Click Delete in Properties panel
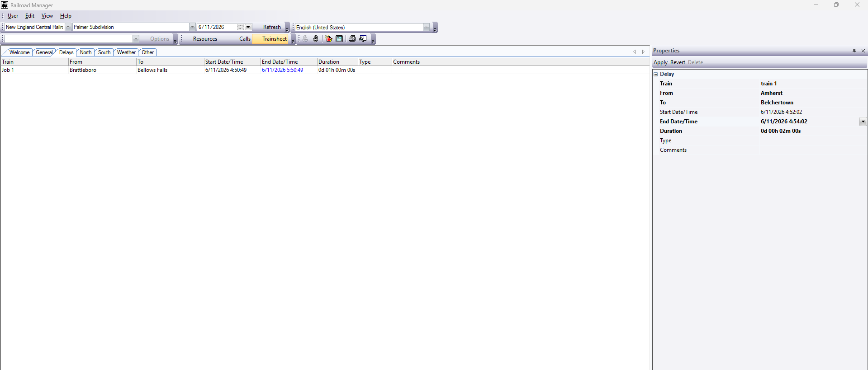Screen dimensions: 868x370 pyautogui.click(x=695, y=62)
